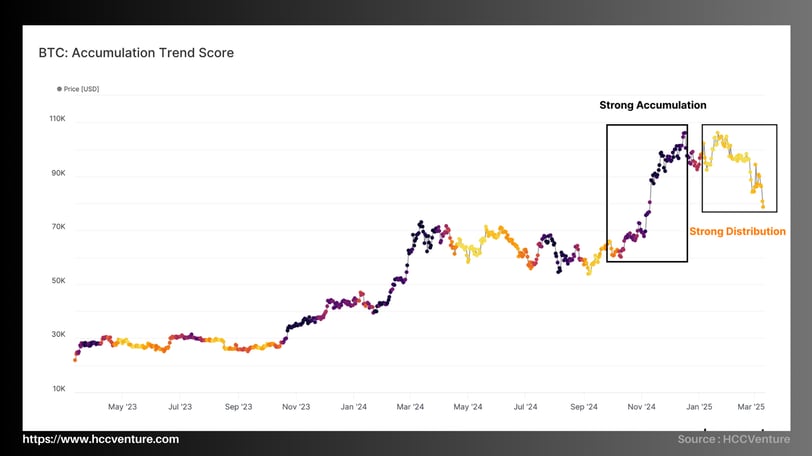The image size is (812, 456).
Task: Select the Mar '24 x-axis tick label
Action: tap(410, 407)
